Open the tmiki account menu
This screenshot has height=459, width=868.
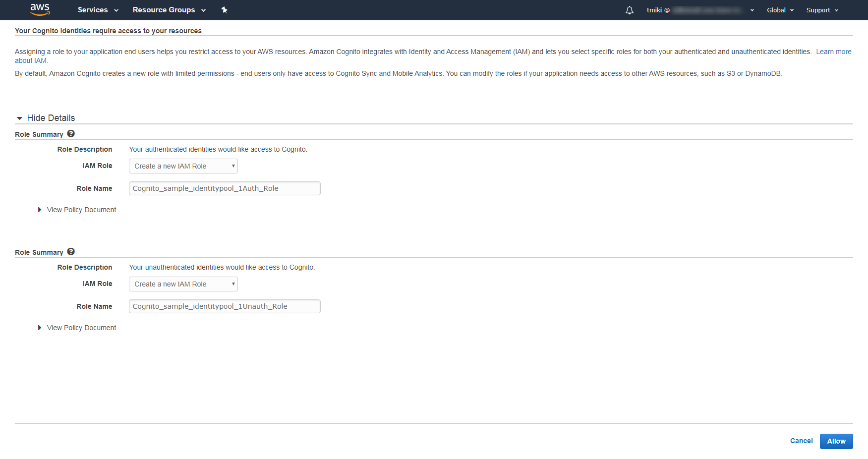pyautogui.click(x=699, y=10)
